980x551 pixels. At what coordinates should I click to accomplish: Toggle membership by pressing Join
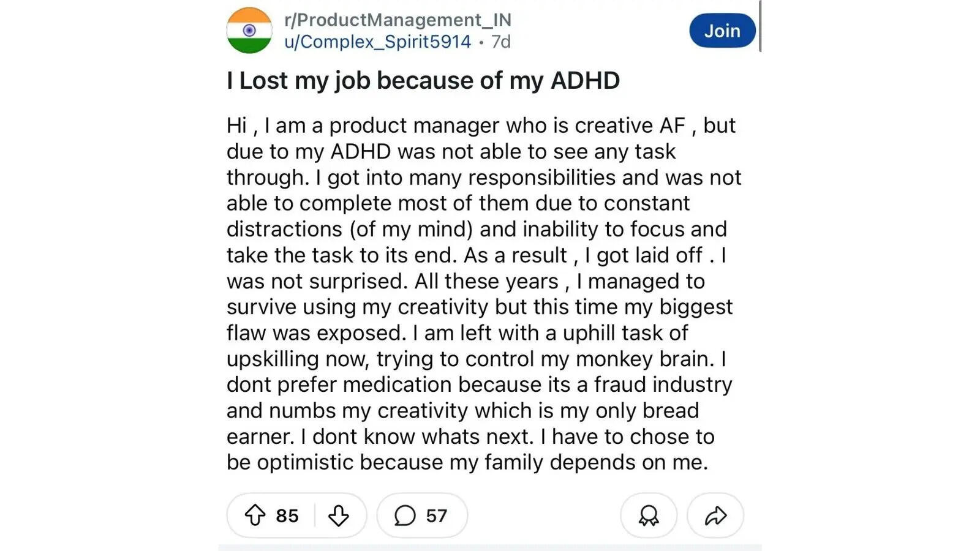[x=722, y=30]
